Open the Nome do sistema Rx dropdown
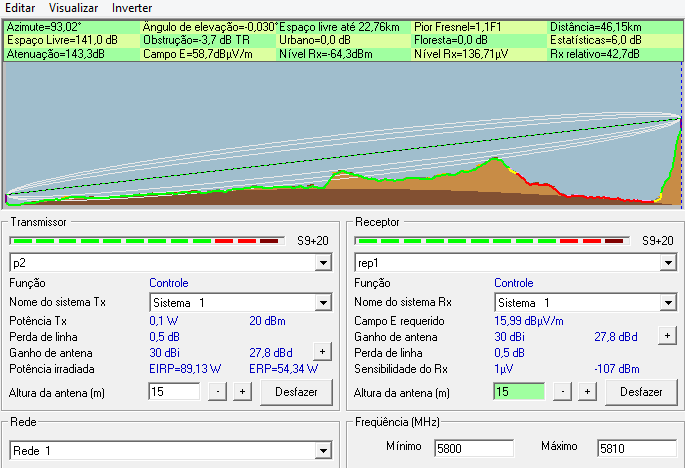The image size is (685, 468). click(668, 302)
